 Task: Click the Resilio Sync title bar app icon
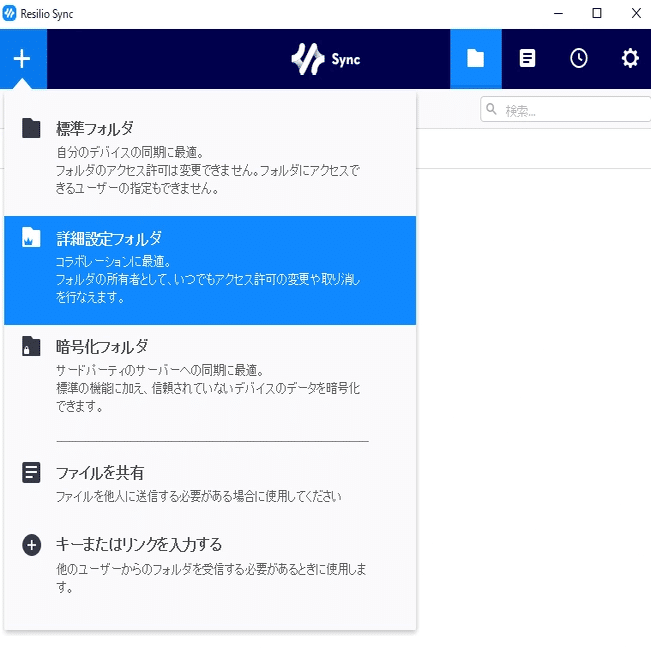pos(9,14)
